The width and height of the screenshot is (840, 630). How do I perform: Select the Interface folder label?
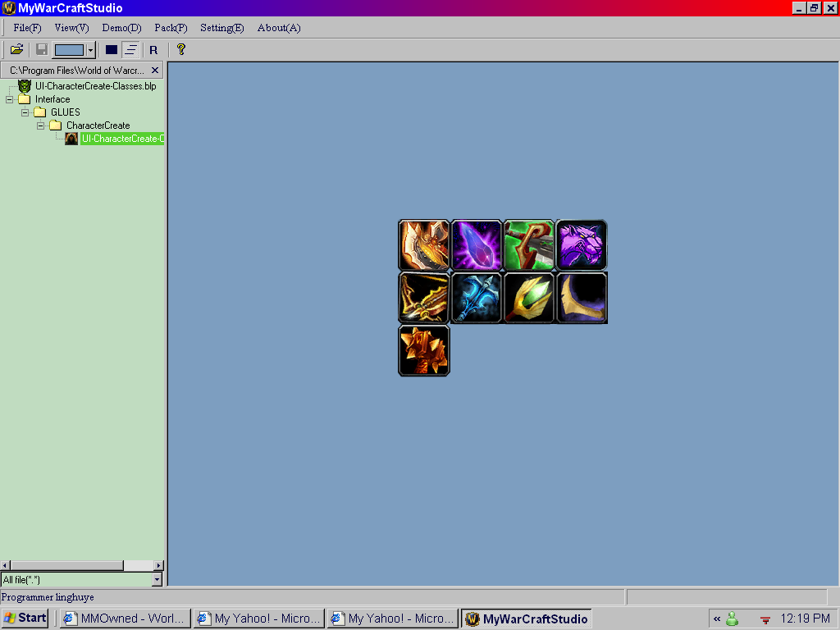coord(52,99)
